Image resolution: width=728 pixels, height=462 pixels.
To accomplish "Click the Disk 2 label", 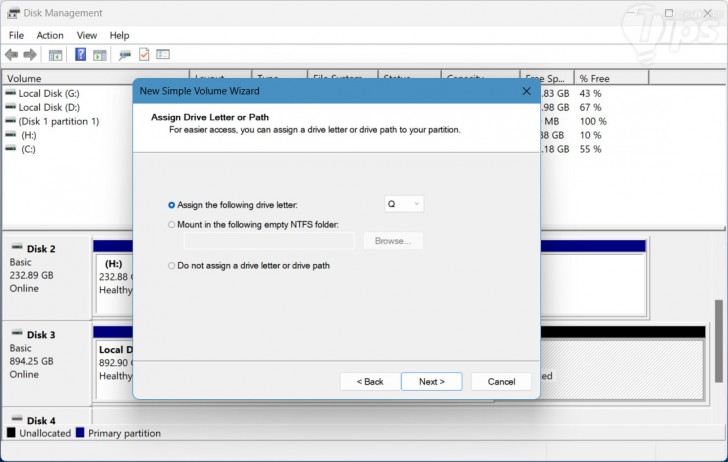I will 41,249.
